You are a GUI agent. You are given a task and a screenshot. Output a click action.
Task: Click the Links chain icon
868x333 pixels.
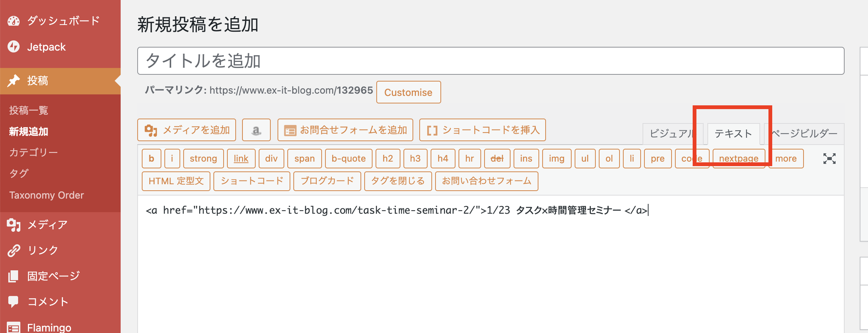[14, 250]
